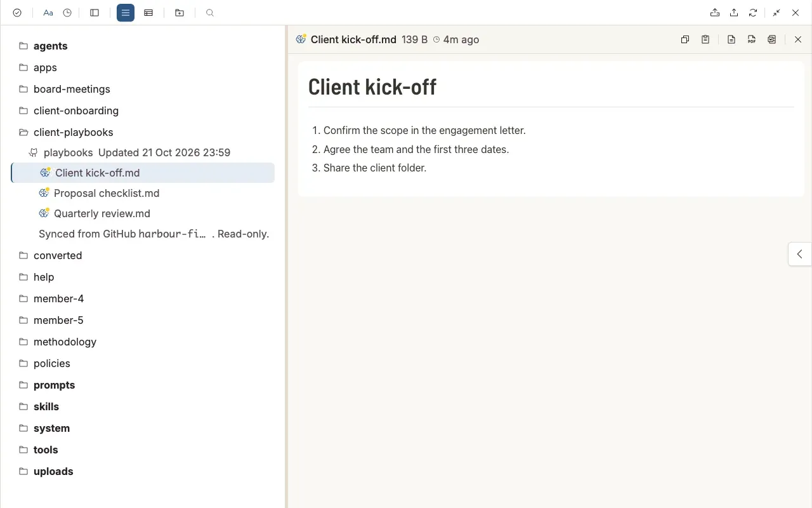Click the new folder icon in toolbar

[x=180, y=13]
